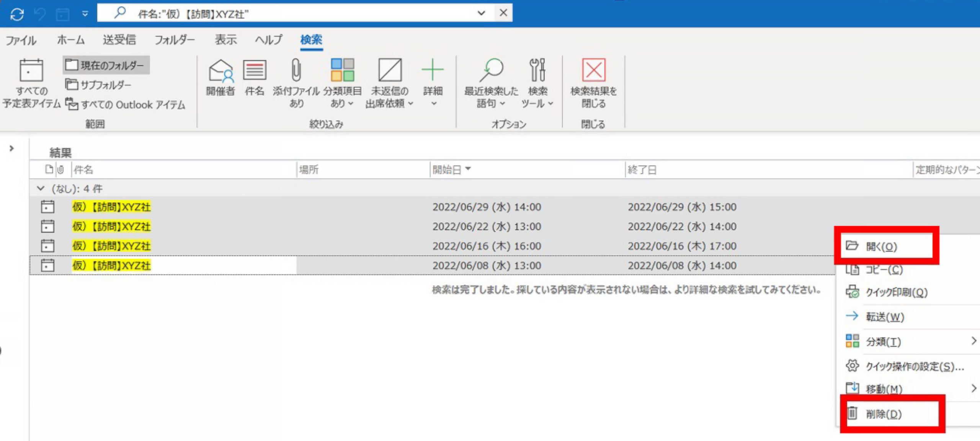Open the Search Tools wrench icon
This screenshot has height=441, width=980.
[537, 71]
